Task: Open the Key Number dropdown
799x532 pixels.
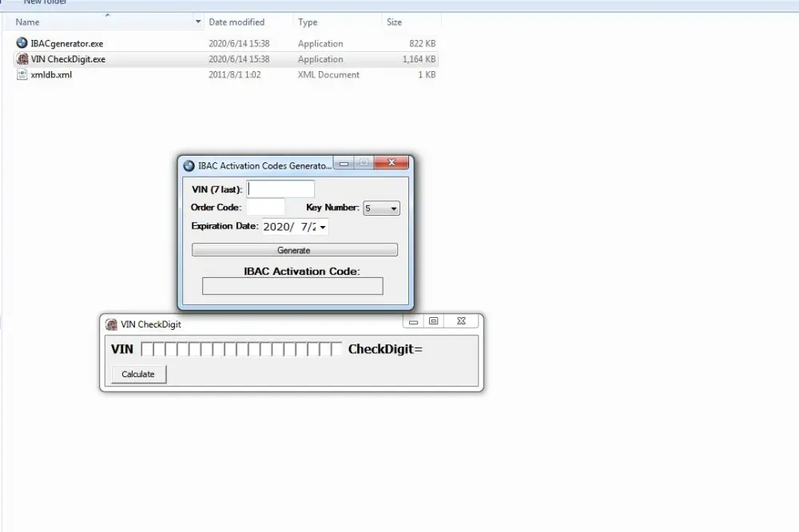Action: [x=382, y=208]
